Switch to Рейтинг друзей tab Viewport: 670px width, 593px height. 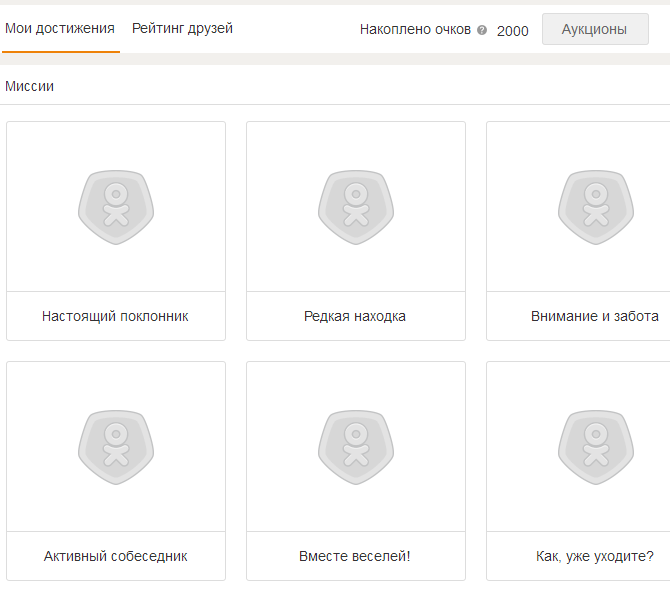click(x=182, y=29)
